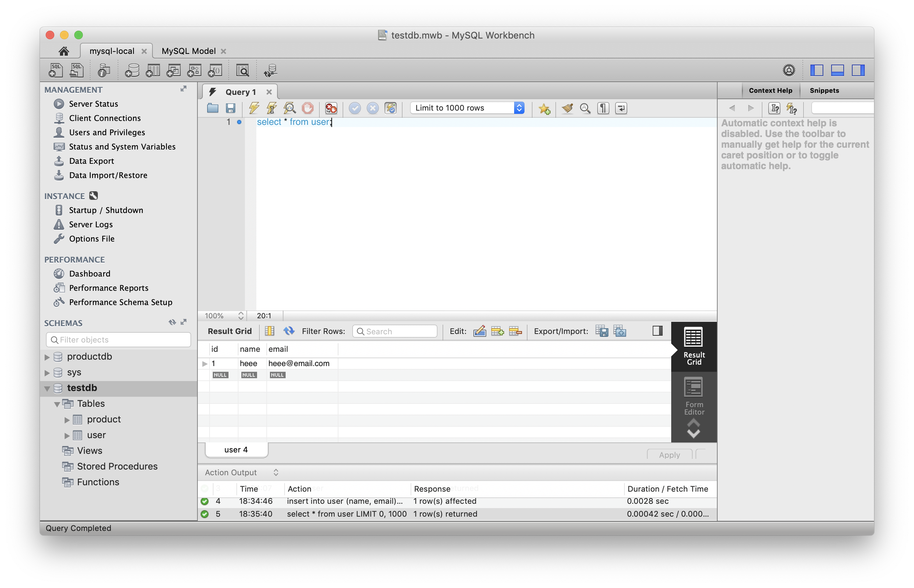
Task: Open find panel magnifier in editor toolbar
Action: point(585,108)
